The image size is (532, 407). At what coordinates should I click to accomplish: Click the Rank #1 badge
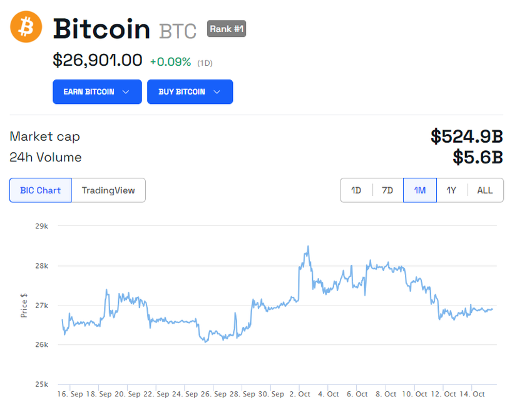click(226, 29)
